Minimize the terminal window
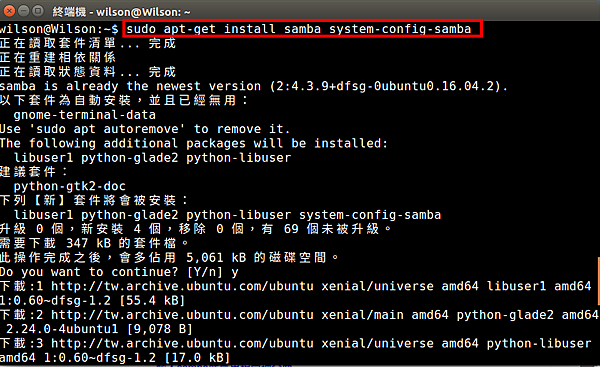This screenshot has width=600, height=367. 24,11
